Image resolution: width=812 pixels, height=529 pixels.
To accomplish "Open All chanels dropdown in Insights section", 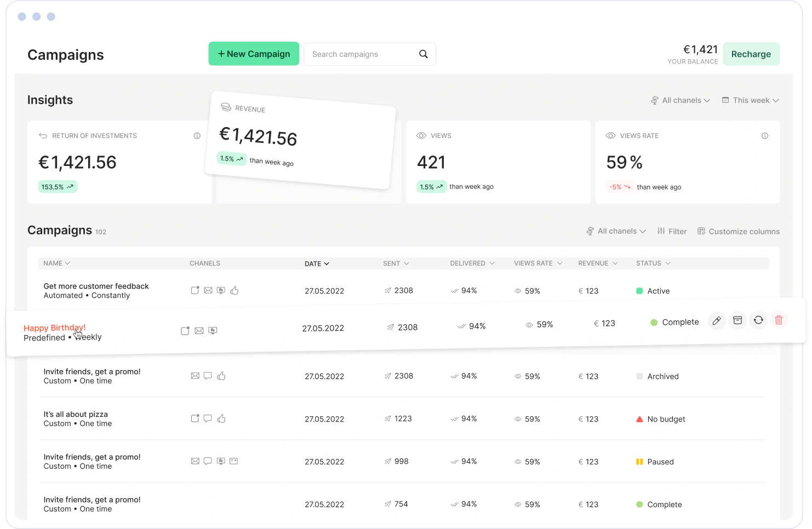I will (x=681, y=100).
